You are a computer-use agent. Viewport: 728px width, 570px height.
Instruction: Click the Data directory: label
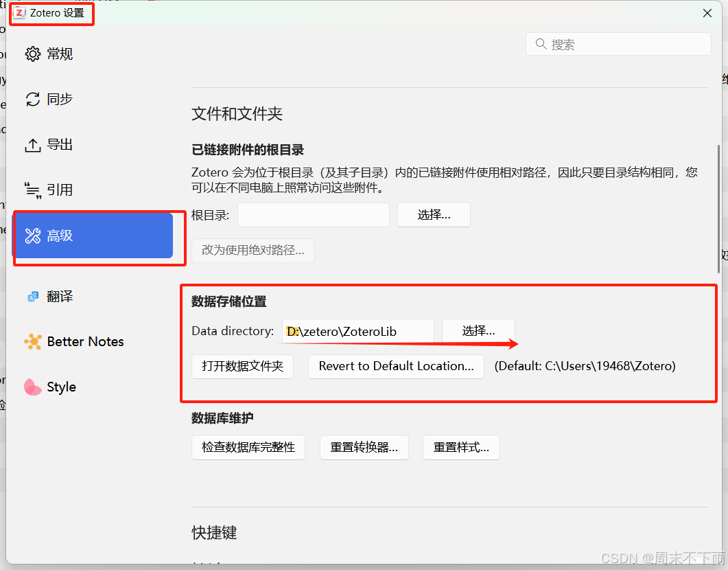tap(233, 331)
